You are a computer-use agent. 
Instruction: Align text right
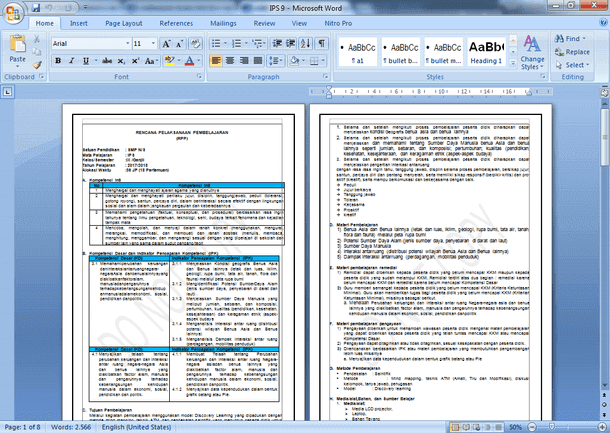[x=244, y=61]
